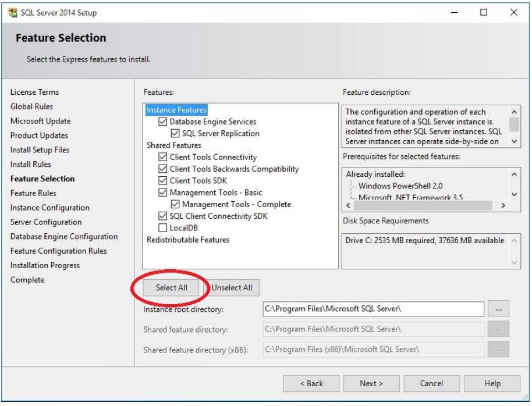
Task: Click the Already installed prerequisites node
Action: click(x=375, y=174)
